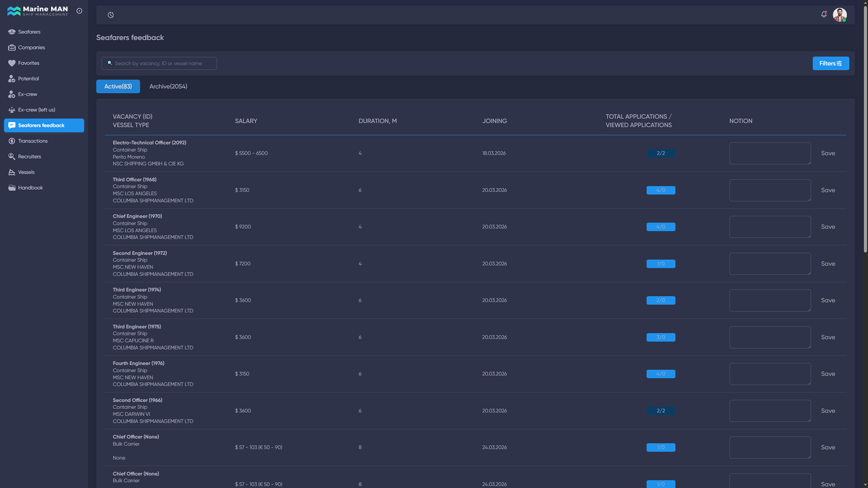
Task: Save notion for Chief Engineer (1970)
Action: tap(828, 227)
